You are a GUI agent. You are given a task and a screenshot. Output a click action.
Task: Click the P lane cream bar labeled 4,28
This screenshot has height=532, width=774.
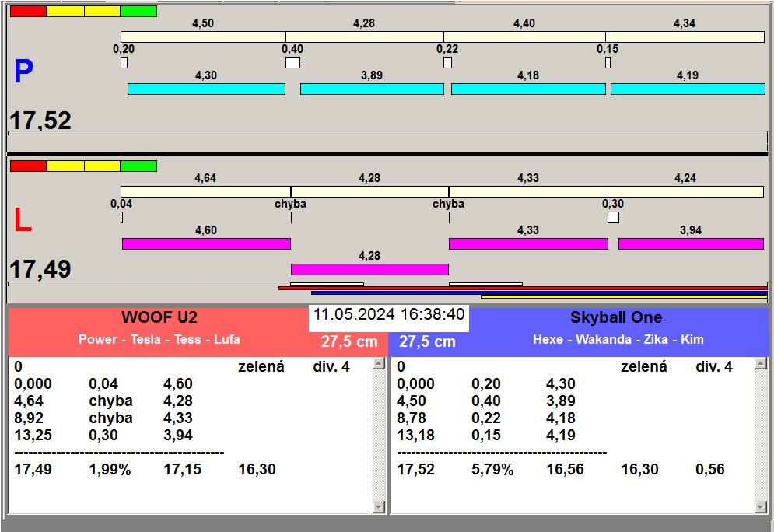tap(364, 37)
